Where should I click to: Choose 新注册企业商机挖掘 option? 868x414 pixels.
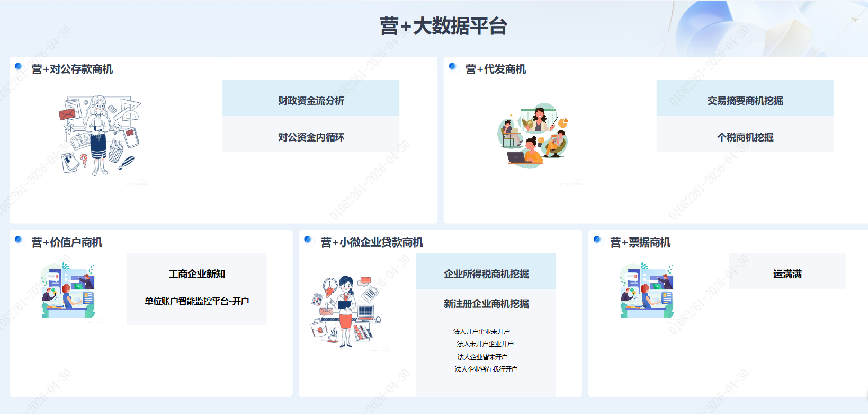point(486,304)
